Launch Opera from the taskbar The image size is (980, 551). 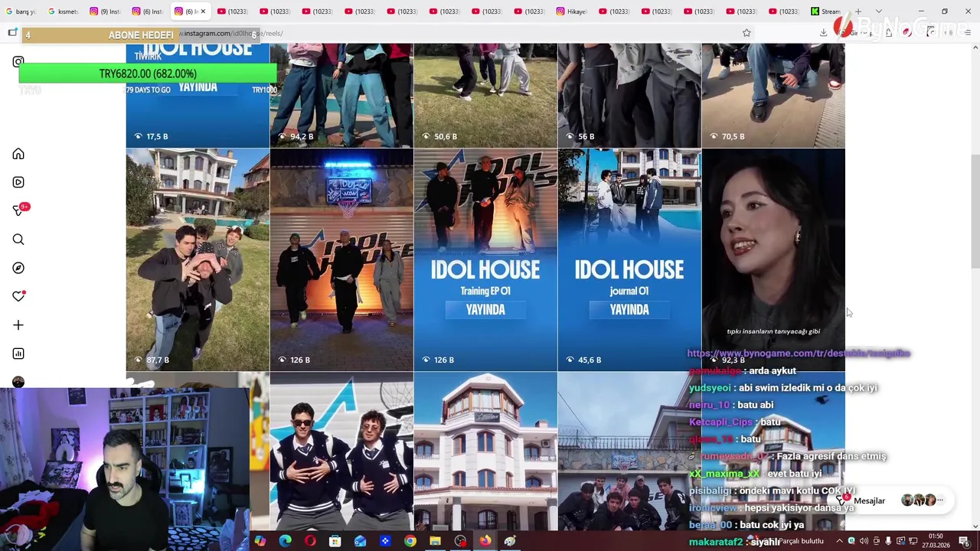(x=310, y=541)
